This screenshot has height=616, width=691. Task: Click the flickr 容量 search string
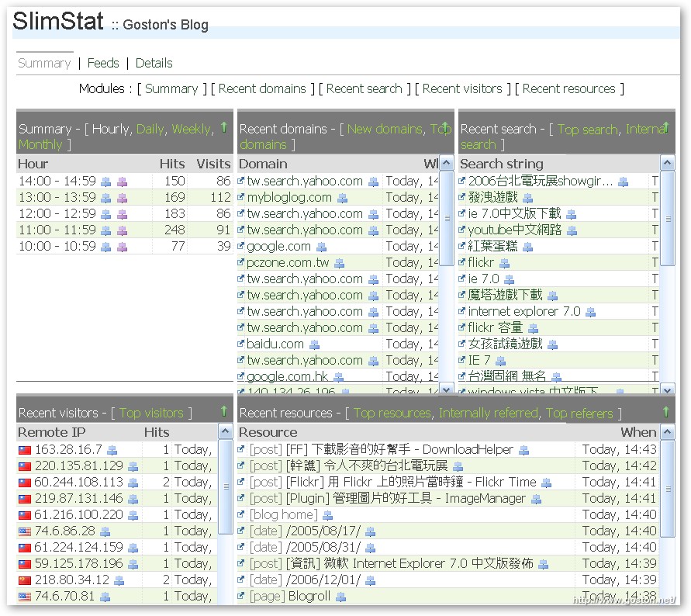496,327
